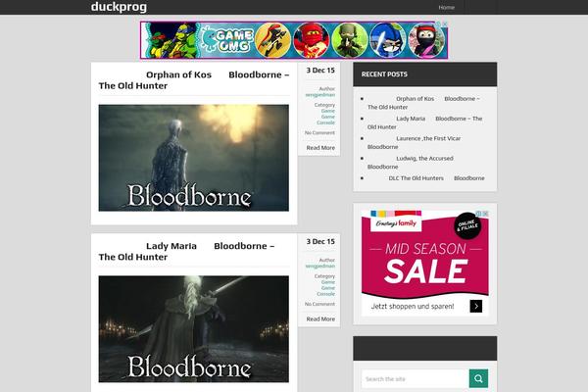Open the green ninja game icon
Image resolution: width=588 pixels, height=392 pixels.
click(350, 40)
